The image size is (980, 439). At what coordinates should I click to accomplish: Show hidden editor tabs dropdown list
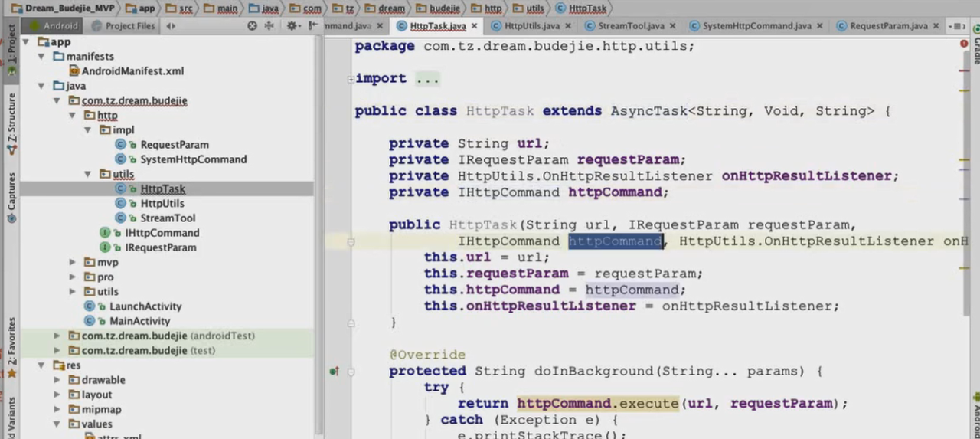point(957,26)
